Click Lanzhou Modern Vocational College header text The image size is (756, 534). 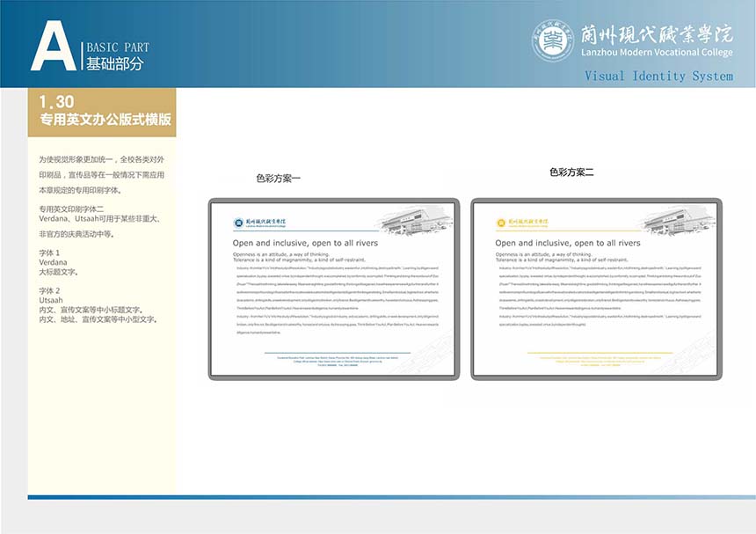coord(656,54)
